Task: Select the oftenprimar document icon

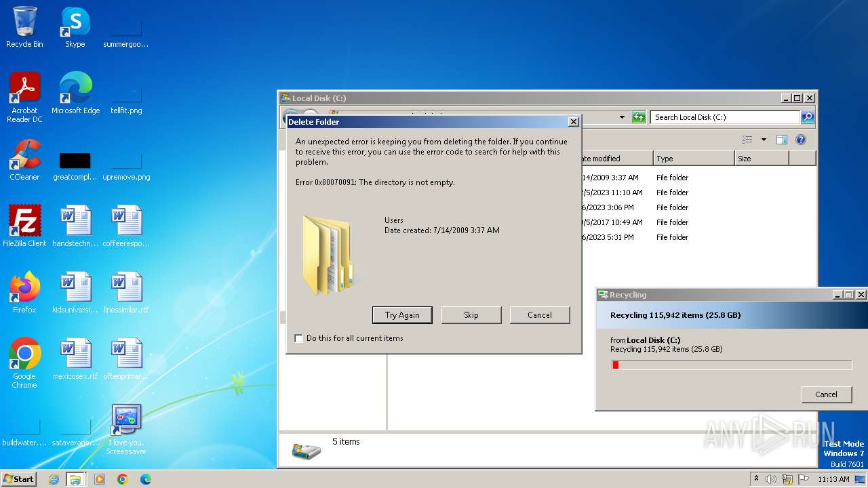Action: (126, 359)
